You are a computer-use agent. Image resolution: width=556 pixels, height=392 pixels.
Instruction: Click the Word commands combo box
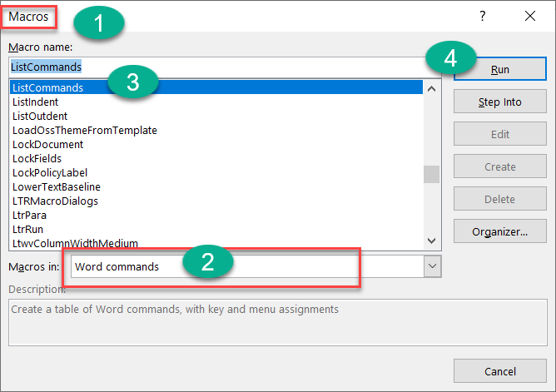coord(246,266)
